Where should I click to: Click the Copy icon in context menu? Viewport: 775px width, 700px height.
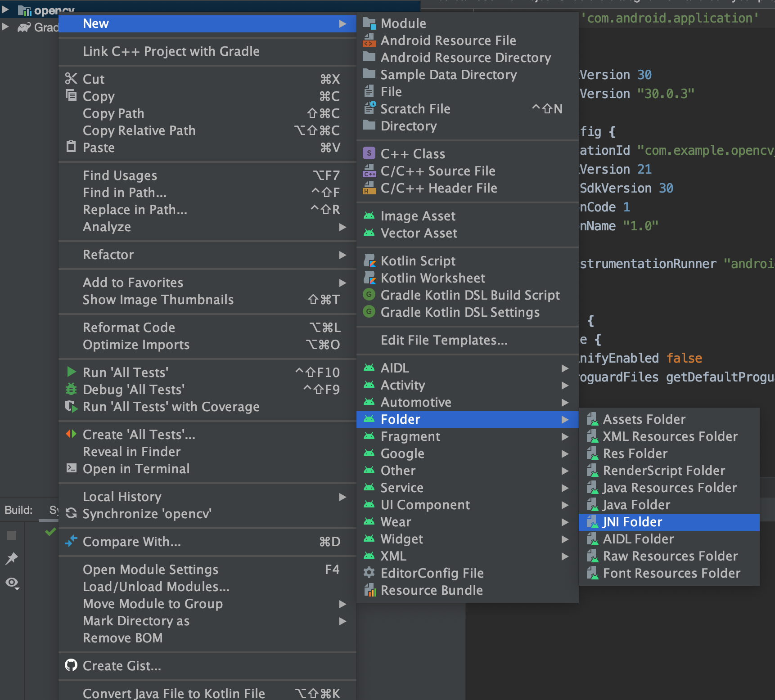click(71, 95)
